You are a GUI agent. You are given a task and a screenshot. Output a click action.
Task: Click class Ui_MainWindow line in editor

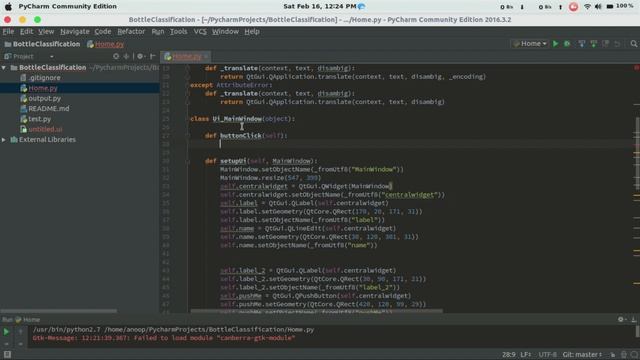(242, 119)
